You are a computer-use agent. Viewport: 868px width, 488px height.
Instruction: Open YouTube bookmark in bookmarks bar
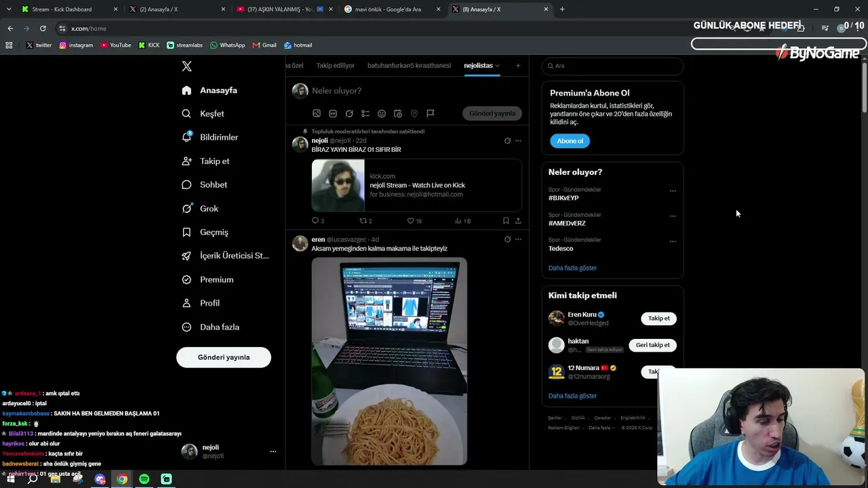(x=116, y=45)
